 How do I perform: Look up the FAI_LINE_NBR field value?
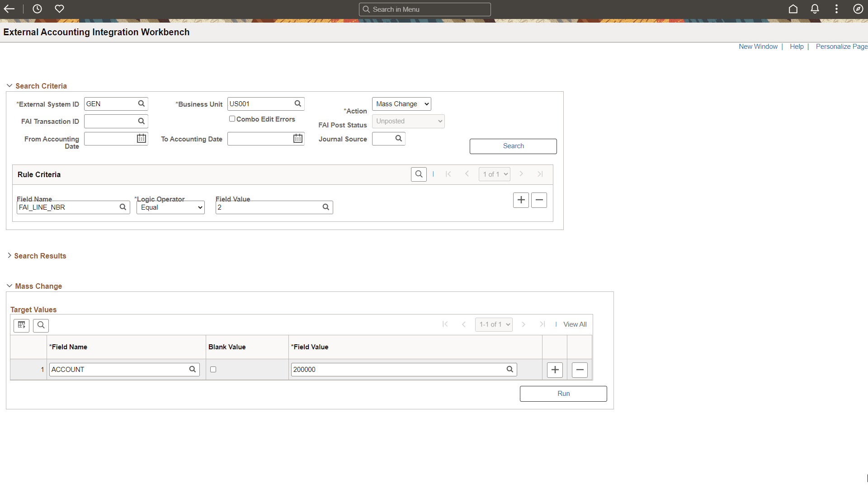tap(325, 207)
